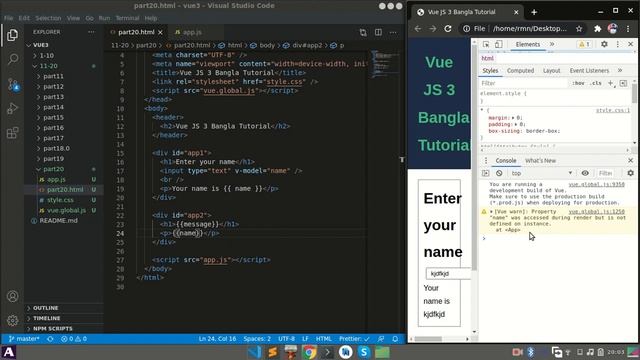
Task: Expand the part11 folder
Action: point(53,76)
